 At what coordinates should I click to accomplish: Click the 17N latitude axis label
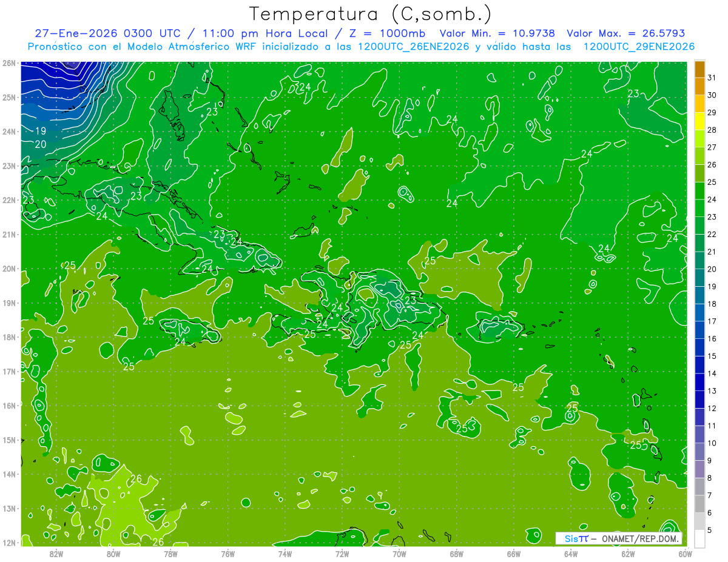pos(8,371)
